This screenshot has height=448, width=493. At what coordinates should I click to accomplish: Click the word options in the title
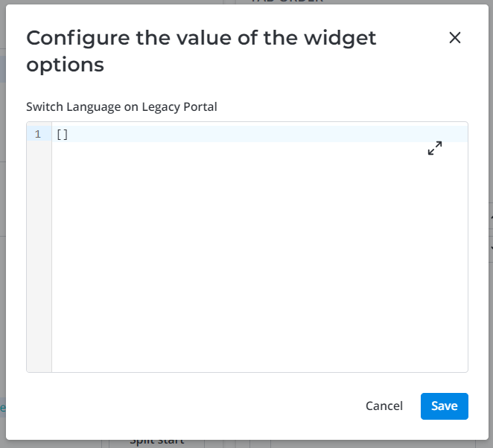pyautogui.click(x=65, y=65)
